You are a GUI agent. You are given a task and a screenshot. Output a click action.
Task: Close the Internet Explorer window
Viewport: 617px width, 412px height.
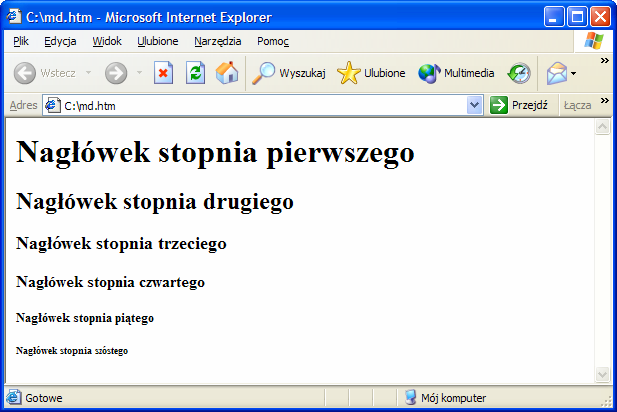coord(600,17)
